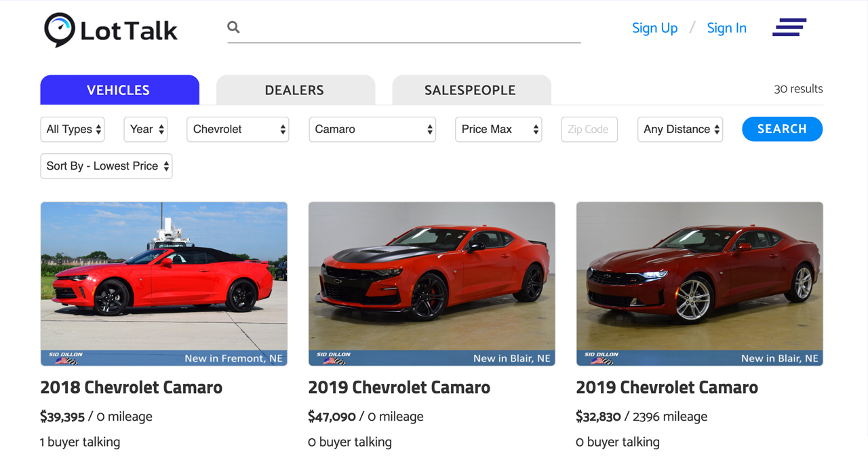Click the $47,090 / 0 mileage text

tap(366, 417)
